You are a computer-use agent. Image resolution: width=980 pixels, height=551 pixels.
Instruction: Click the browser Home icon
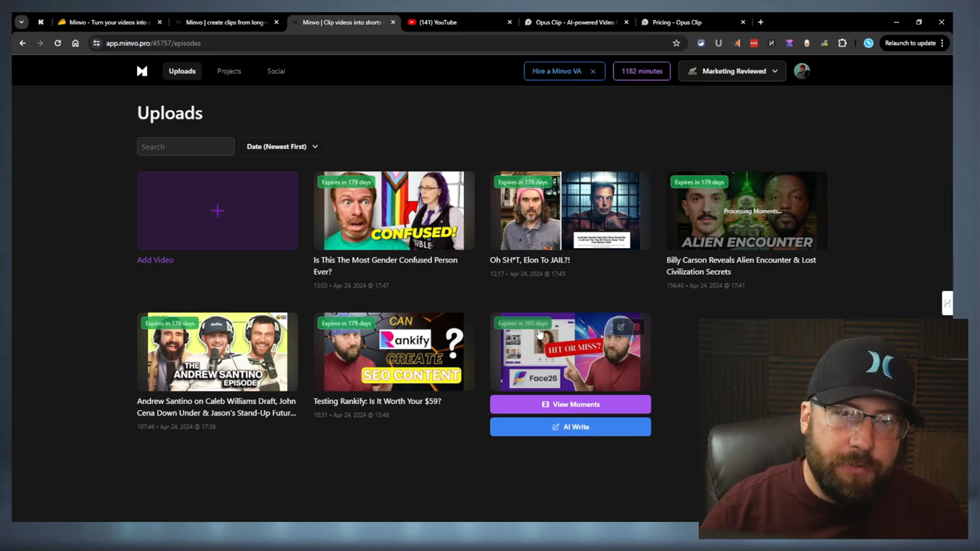tap(75, 43)
